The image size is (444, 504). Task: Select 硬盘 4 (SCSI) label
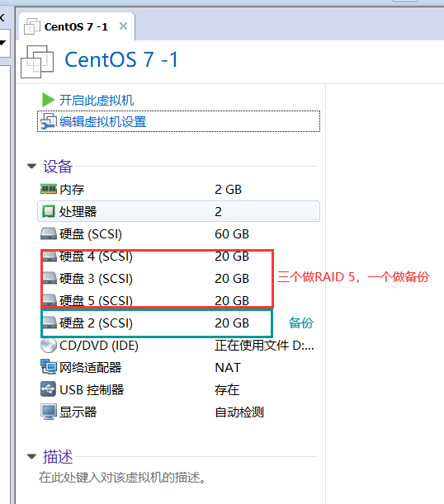(x=96, y=257)
